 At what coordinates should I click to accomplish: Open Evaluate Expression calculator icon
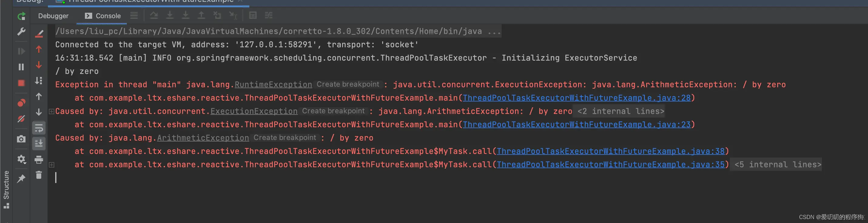253,15
